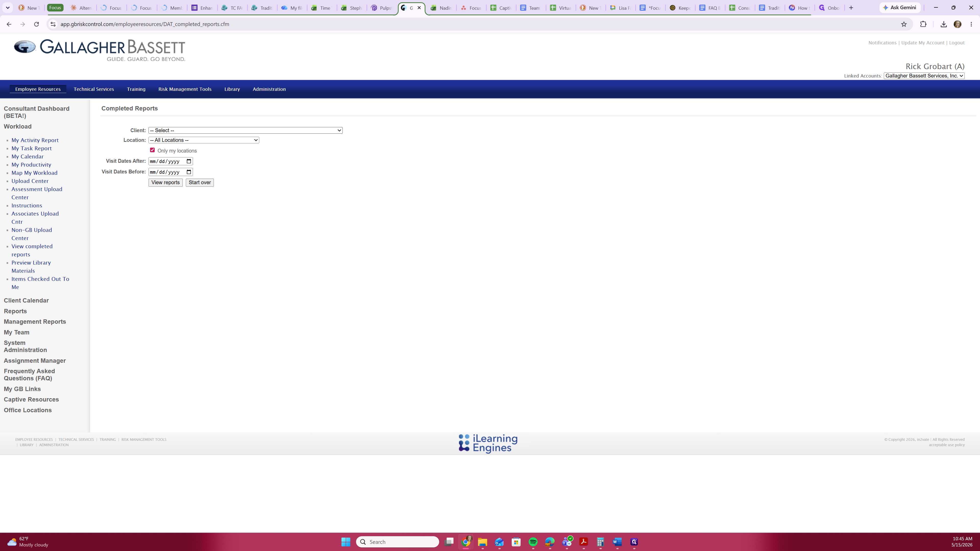Open Spotify from the taskbar
The image size is (980, 551).
[x=533, y=542]
